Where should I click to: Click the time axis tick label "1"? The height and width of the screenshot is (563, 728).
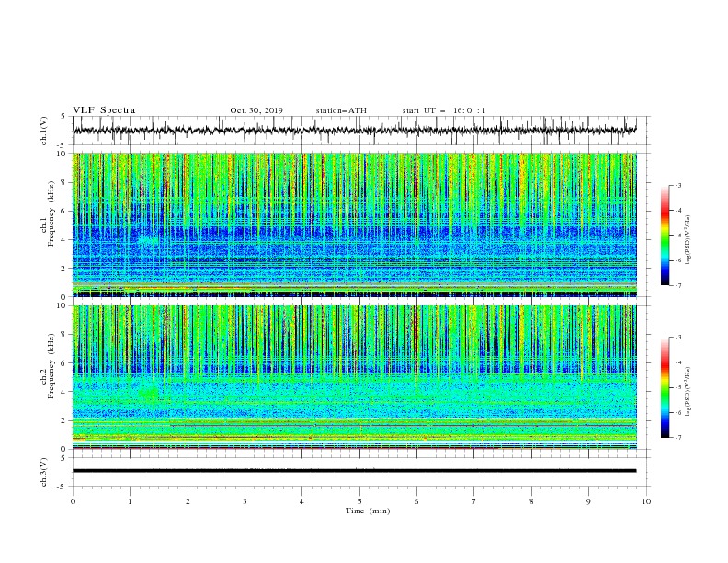coord(130,501)
